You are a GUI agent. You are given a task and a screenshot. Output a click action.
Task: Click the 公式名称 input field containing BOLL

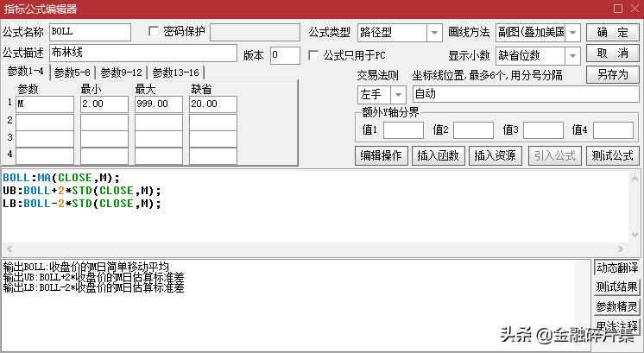click(90, 33)
